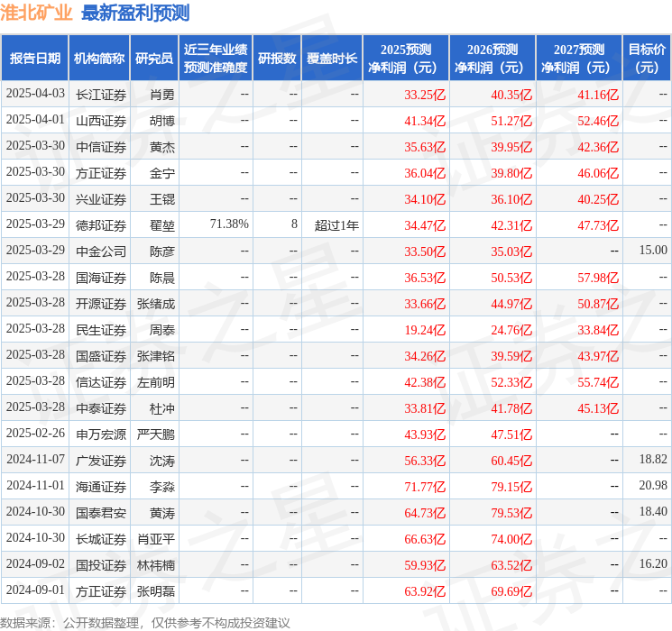This screenshot has height=631, width=672.
Task: Click the 2025-04-03 report date
Action: (x=35, y=94)
